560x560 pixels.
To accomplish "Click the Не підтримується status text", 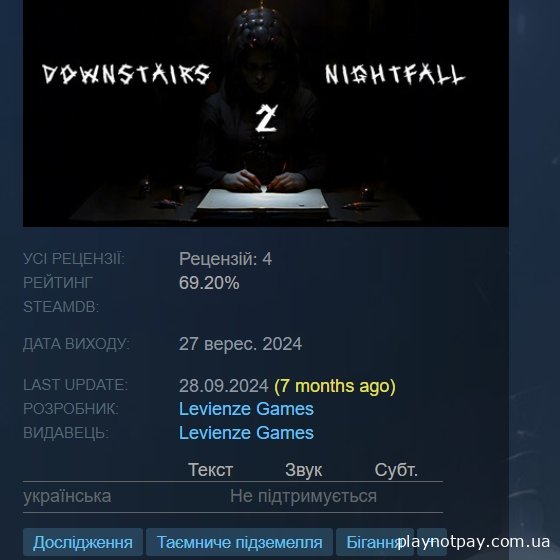I will point(303,496).
